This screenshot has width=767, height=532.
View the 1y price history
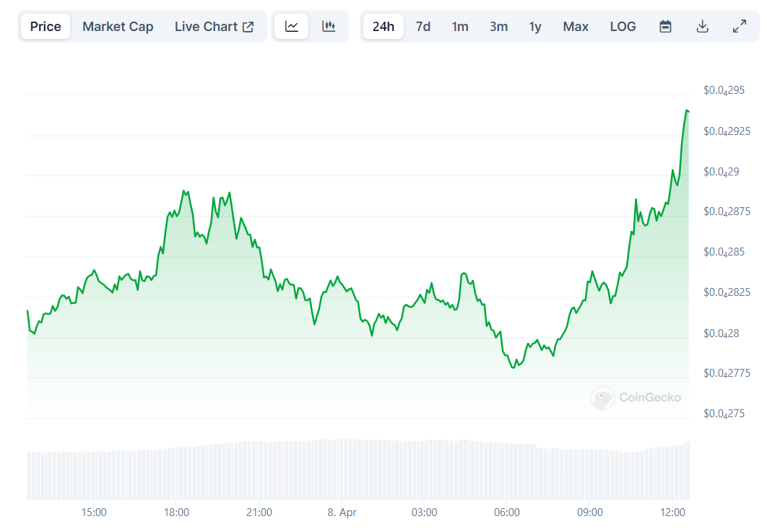tap(535, 27)
